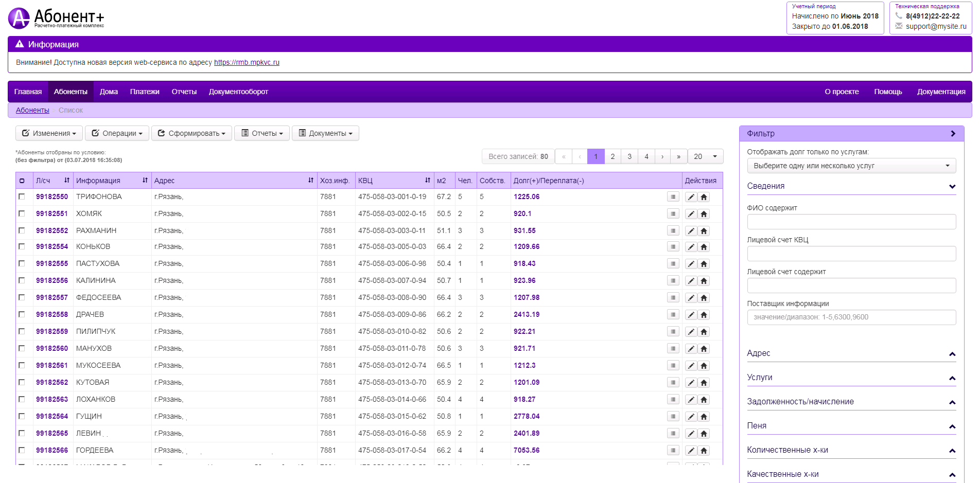Check the box for account 99182551
The width and height of the screenshot is (980, 483).
point(22,213)
